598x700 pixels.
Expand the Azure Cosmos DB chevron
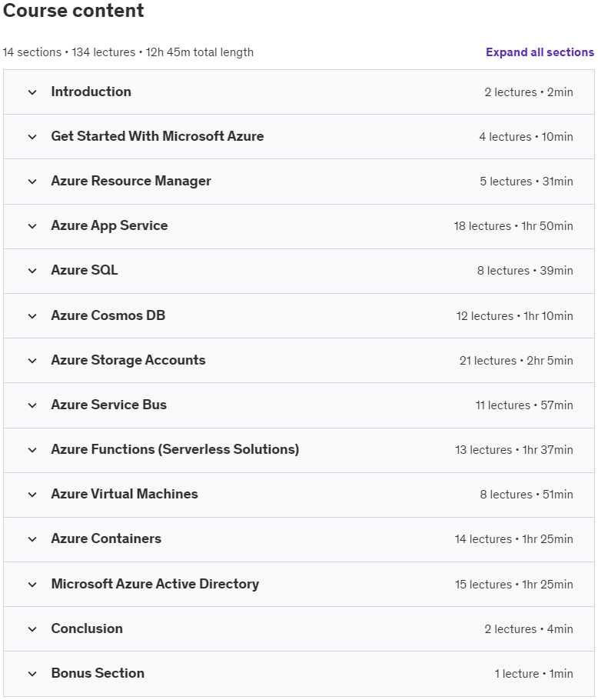click(x=32, y=316)
